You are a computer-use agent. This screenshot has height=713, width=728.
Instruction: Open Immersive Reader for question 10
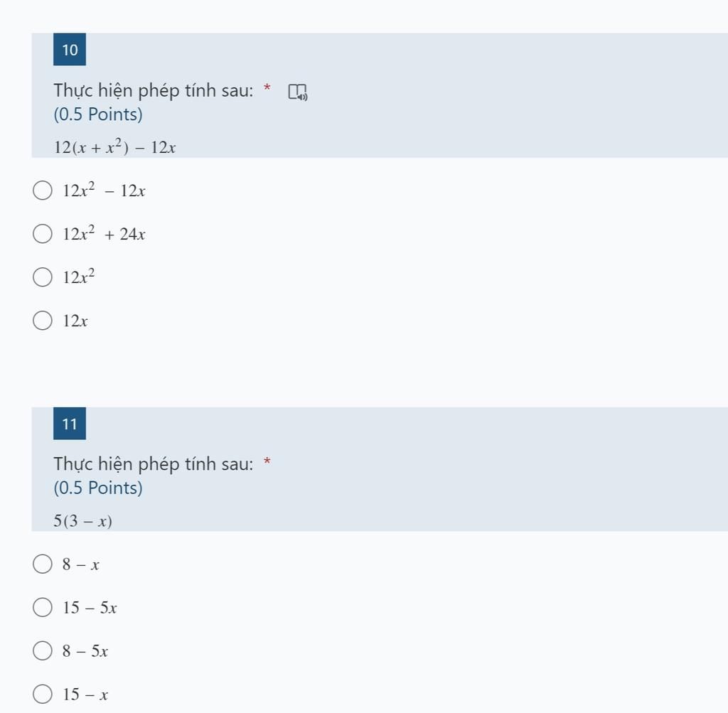click(x=298, y=92)
